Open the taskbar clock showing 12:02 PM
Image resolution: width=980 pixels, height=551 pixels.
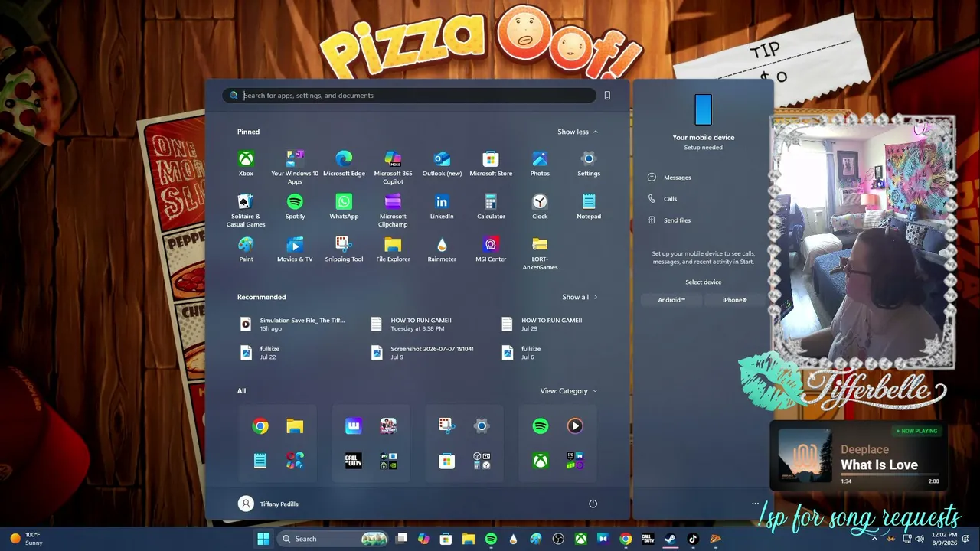coord(944,539)
